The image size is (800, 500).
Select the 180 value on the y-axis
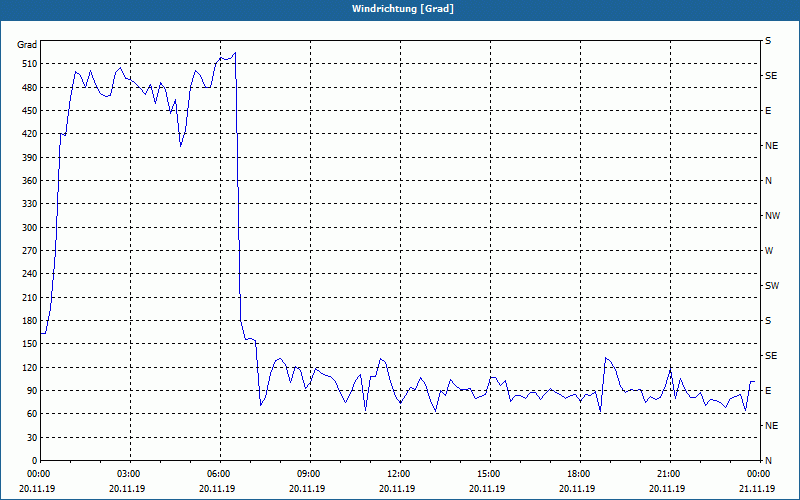point(29,321)
